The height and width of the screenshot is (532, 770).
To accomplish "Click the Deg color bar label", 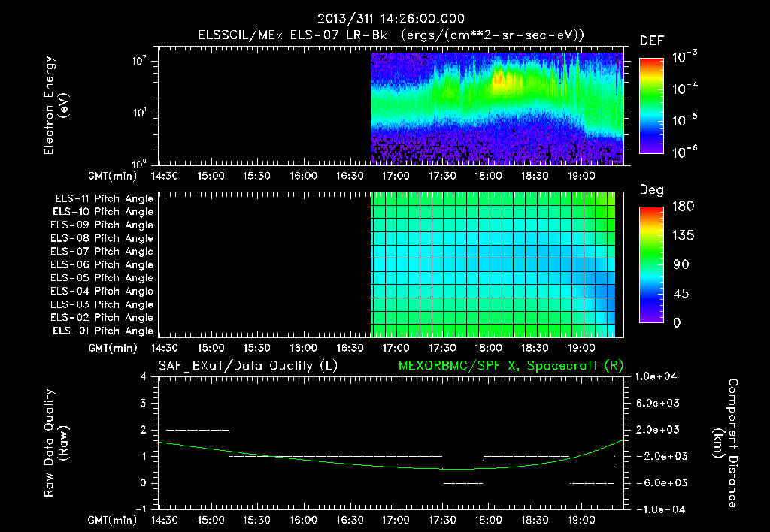I will 651,190.
